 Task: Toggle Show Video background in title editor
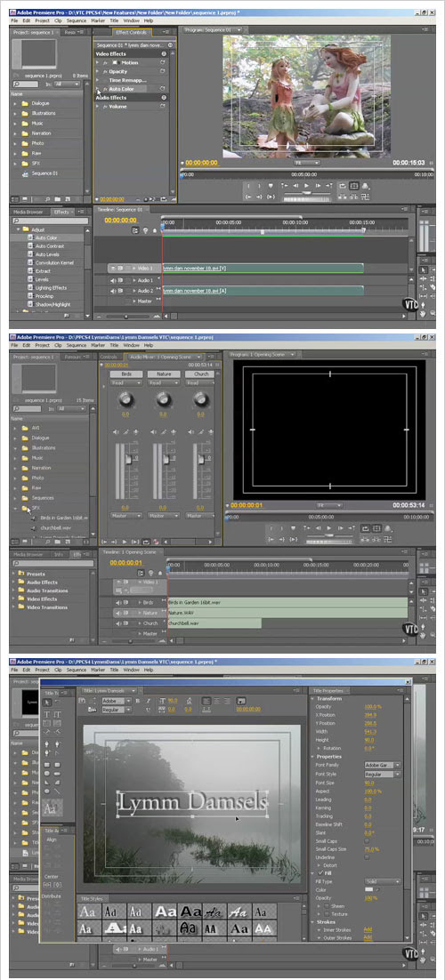(241, 702)
